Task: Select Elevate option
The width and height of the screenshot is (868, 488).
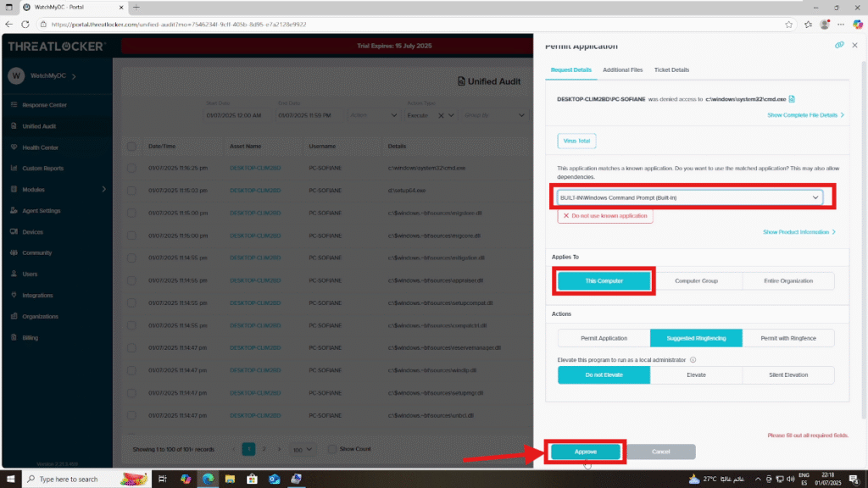Action: tap(696, 375)
